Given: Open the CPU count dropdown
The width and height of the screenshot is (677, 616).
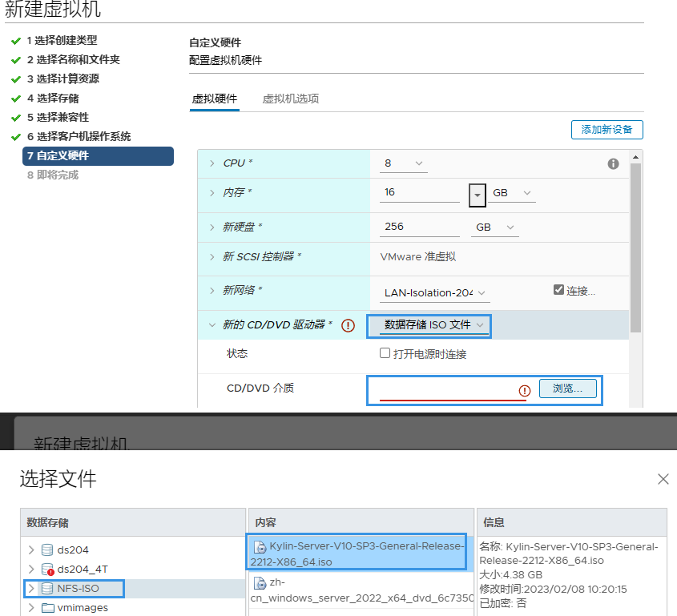Looking at the screenshot, I should [x=404, y=163].
